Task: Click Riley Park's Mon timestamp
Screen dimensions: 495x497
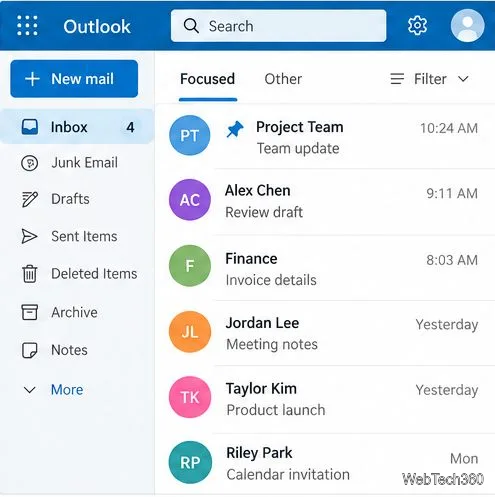Action: 464,459
